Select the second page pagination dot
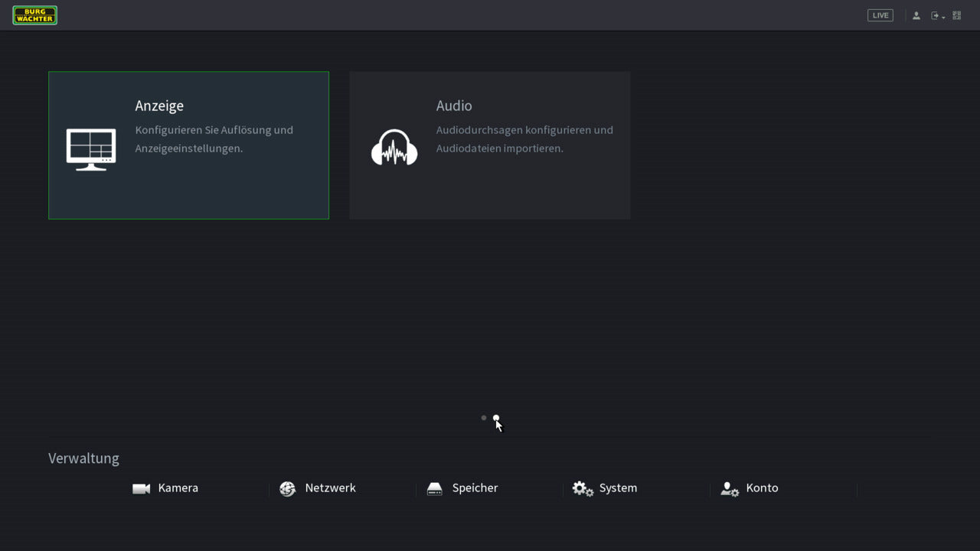The height and width of the screenshot is (551, 980). (x=496, y=418)
